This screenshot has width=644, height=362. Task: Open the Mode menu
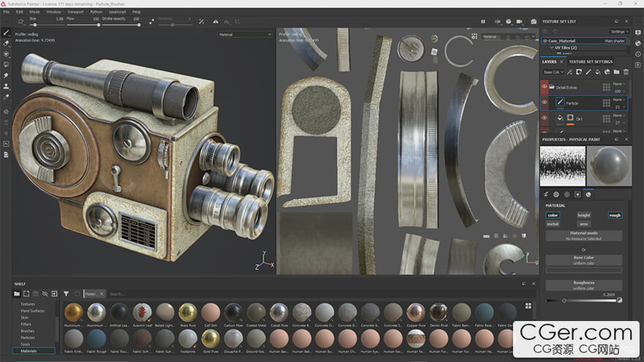click(34, 12)
